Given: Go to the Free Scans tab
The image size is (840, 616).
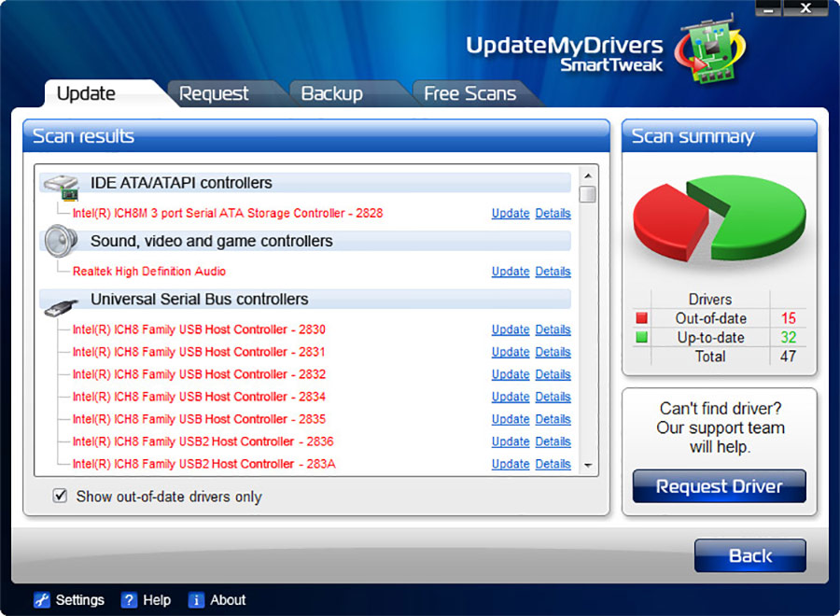Looking at the screenshot, I should 469,93.
